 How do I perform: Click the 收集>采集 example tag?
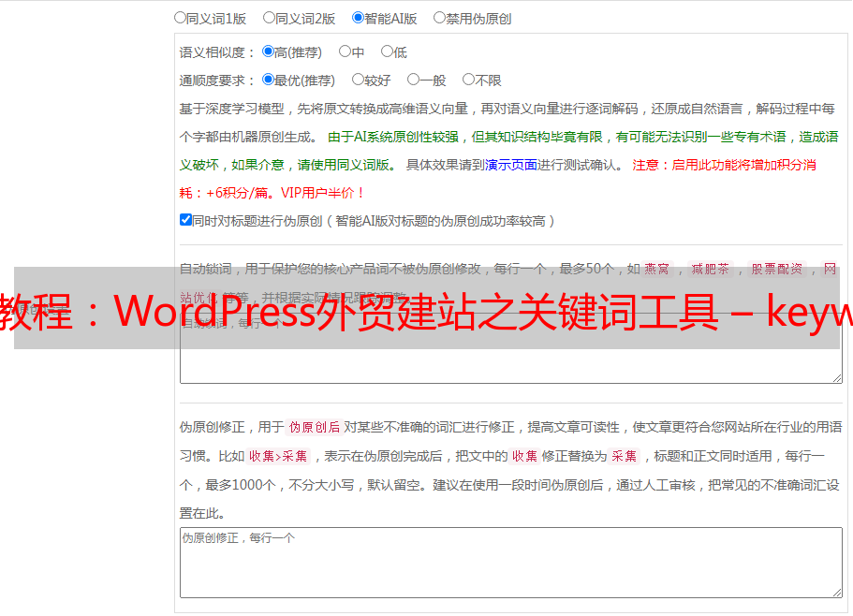tap(278, 456)
